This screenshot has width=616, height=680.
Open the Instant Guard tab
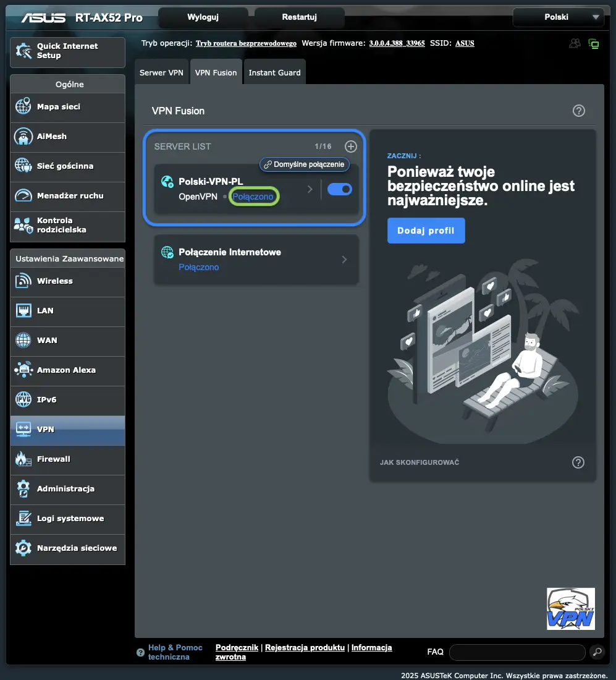coord(274,72)
